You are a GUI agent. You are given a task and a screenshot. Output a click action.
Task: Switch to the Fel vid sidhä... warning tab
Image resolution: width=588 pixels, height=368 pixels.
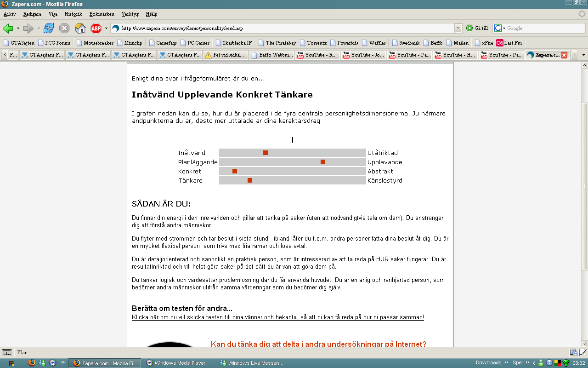pyautogui.click(x=226, y=55)
